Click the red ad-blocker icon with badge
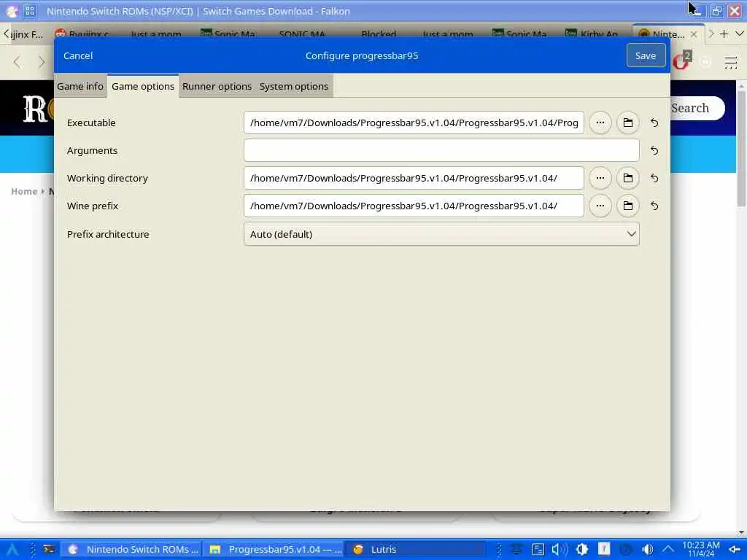Image resolution: width=747 pixels, height=560 pixels. [682, 61]
